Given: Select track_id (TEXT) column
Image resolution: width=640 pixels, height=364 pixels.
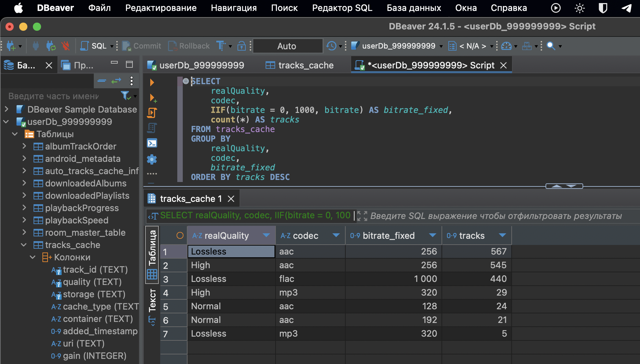Looking at the screenshot, I should [95, 270].
